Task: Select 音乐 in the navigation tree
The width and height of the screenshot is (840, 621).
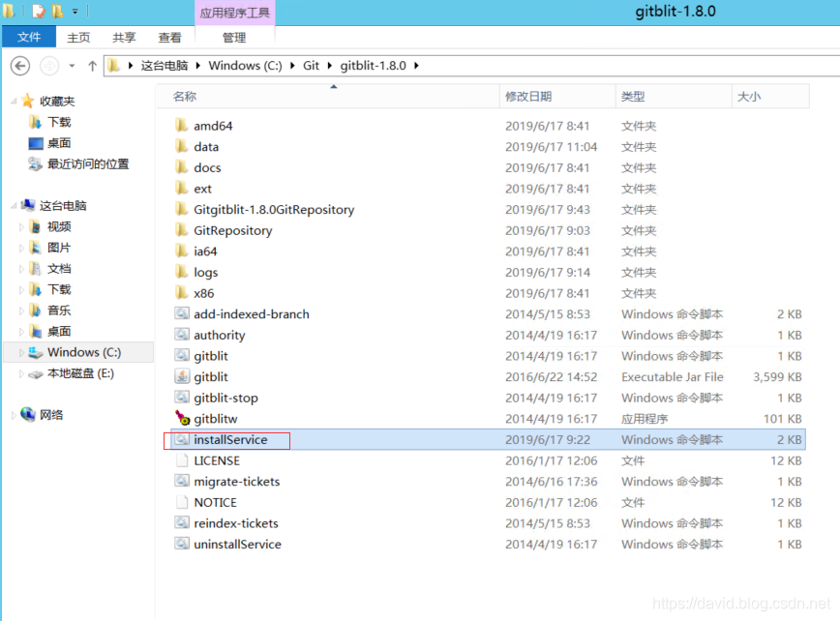Action: click(59, 310)
